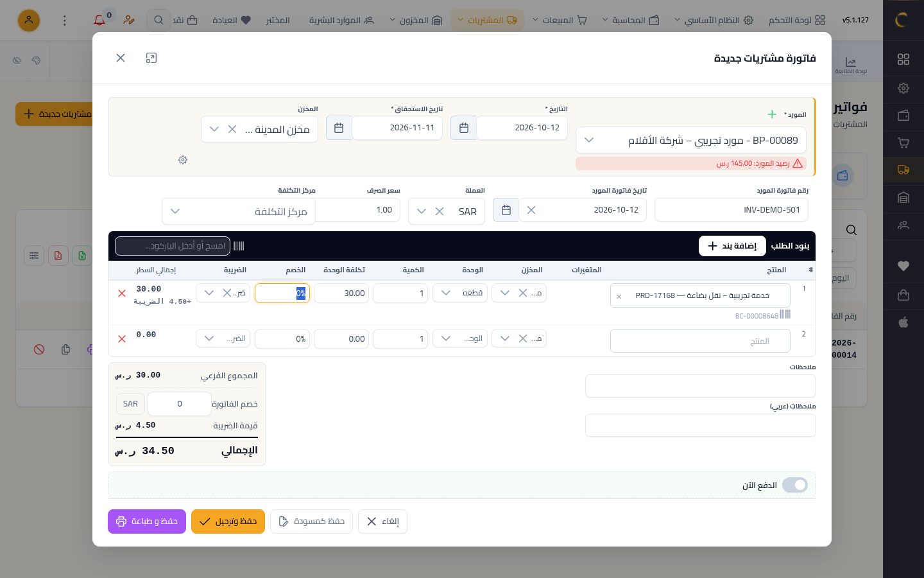Open Dashboard menu item in top bar
This screenshot has width=924, height=578.
click(x=797, y=21)
